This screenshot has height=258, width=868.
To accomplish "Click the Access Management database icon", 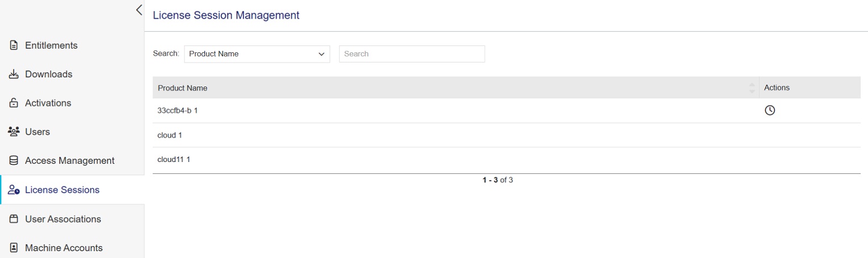I will (14, 161).
